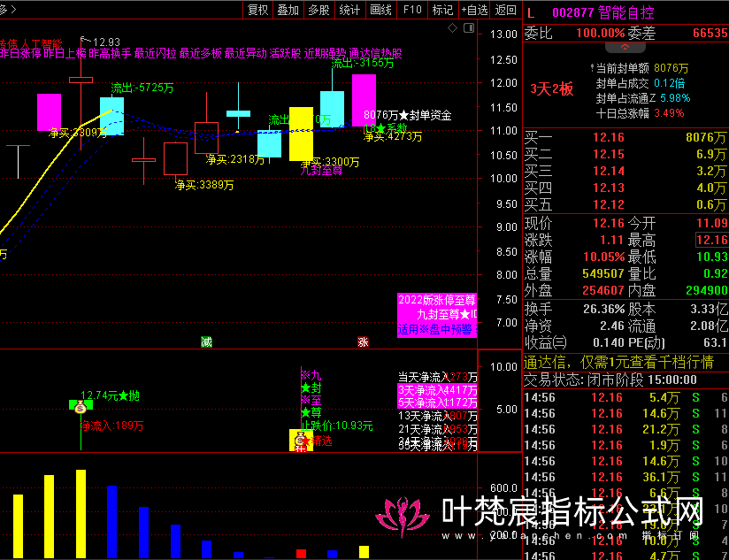Image resolution: width=729 pixels, height=560 pixels.
Task: Select 买一 price 12.16 row
Action: pyautogui.click(x=625, y=137)
